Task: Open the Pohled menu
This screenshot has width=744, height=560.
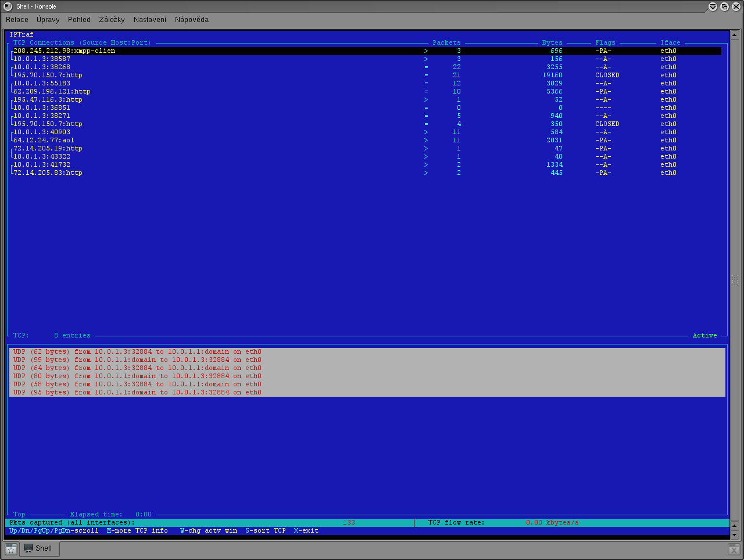Action: (79, 20)
